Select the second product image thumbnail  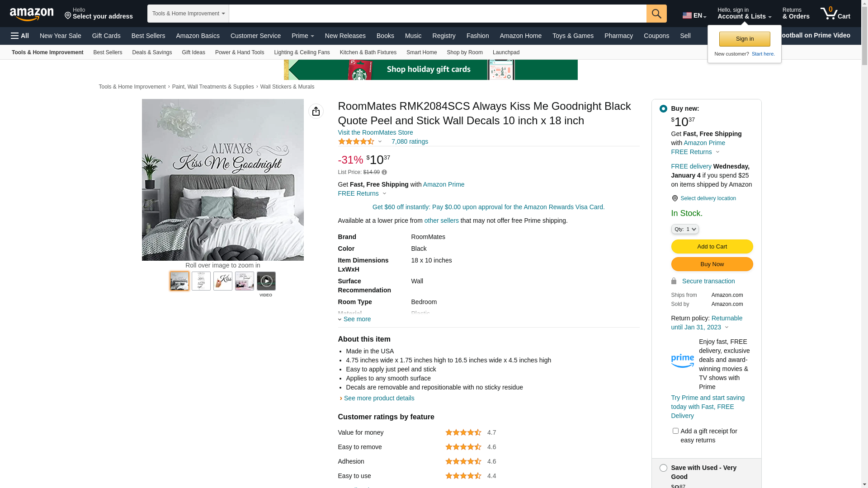pyautogui.click(x=201, y=281)
